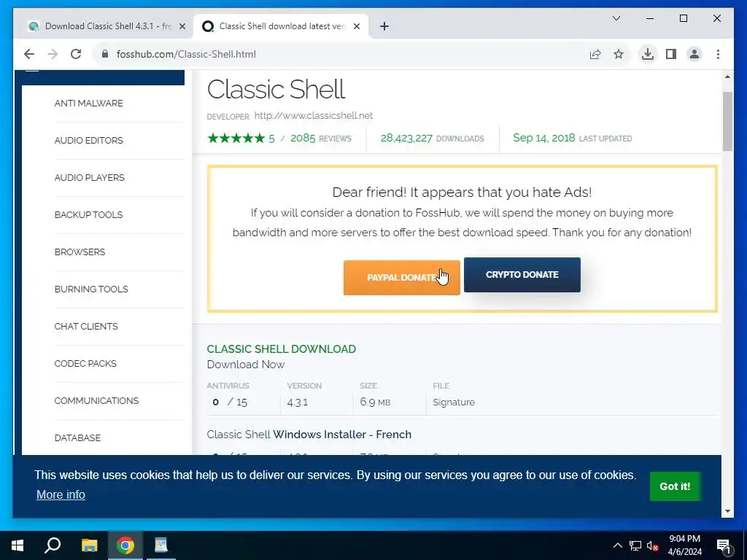
Task: Open 'More info' cookie link
Action: tap(61, 495)
